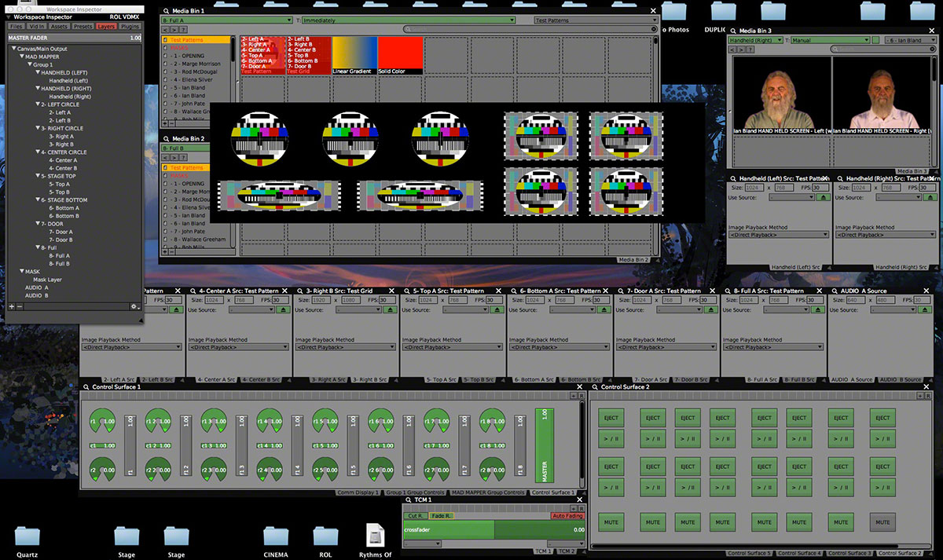Image resolution: width=943 pixels, height=560 pixels.
Task: Click the R button in Control Surface 1
Action: (x=581, y=397)
